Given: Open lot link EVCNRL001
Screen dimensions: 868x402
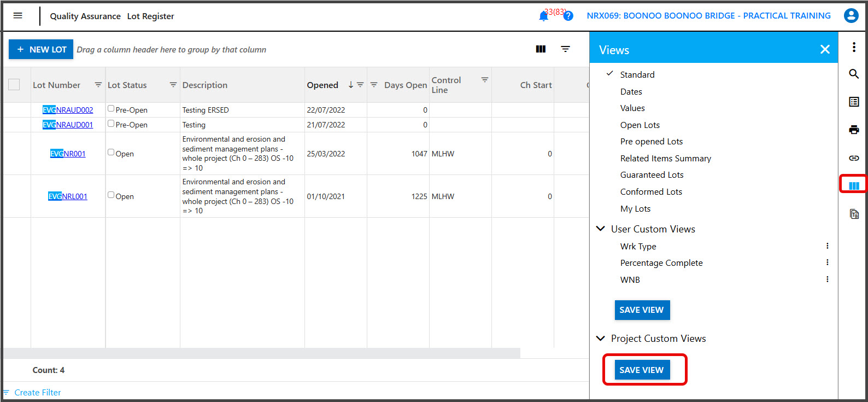Looking at the screenshot, I should click(68, 196).
